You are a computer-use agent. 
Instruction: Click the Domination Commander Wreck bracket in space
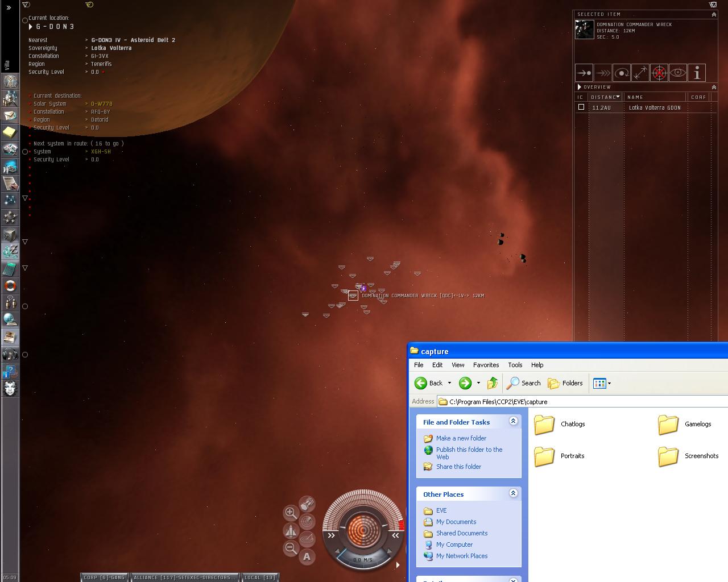[353, 296]
